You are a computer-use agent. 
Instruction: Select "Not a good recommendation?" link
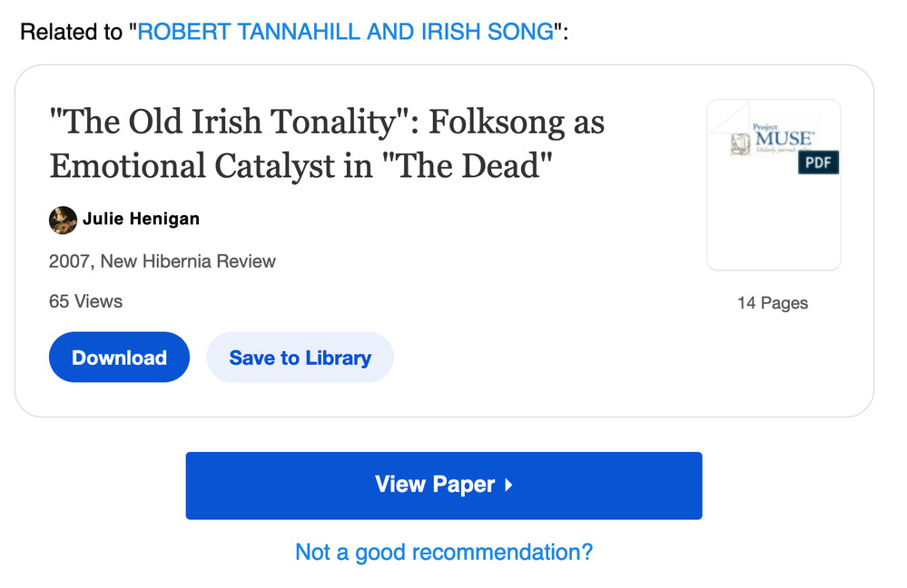pos(444,552)
